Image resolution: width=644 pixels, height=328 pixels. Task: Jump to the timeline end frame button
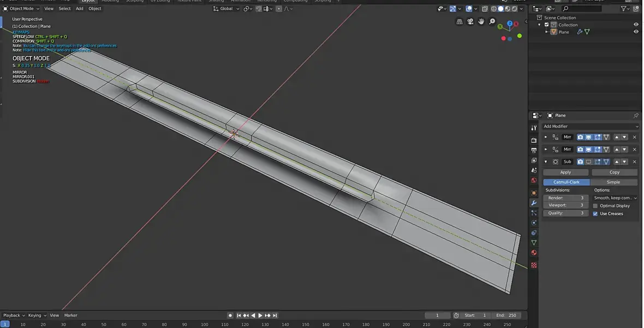pyautogui.click(x=275, y=315)
